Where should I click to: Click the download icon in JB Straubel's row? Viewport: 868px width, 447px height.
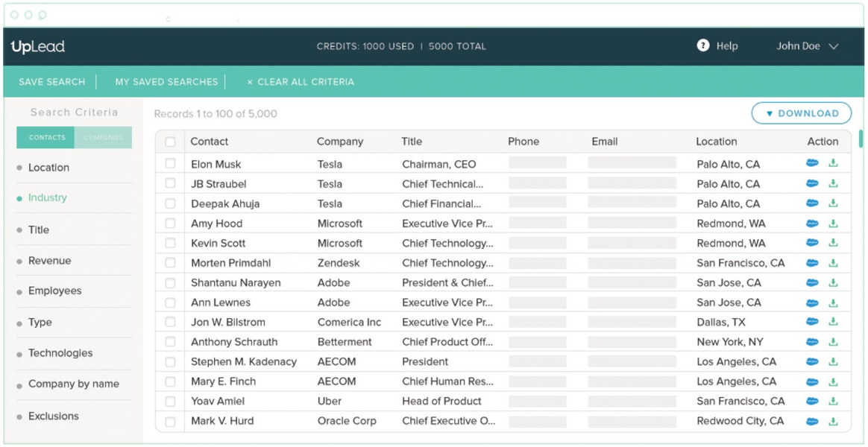tap(833, 183)
